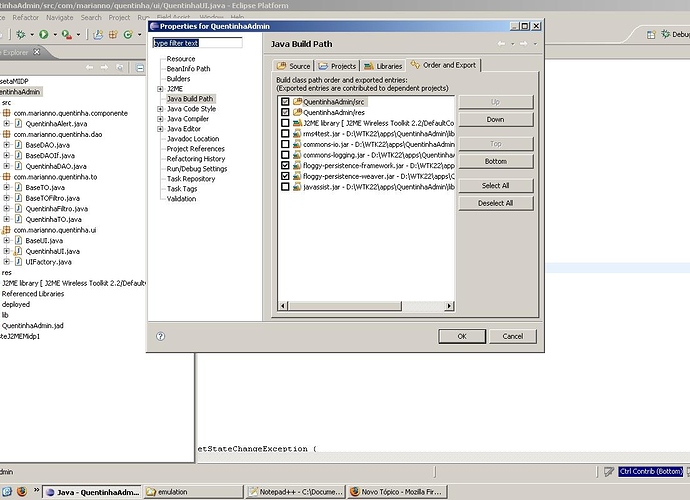Image resolution: width=690 pixels, height=500 pixels.
Task: Uncheck the floggy-persistence-weaver.jar checkbox
Action: (285, 176)
